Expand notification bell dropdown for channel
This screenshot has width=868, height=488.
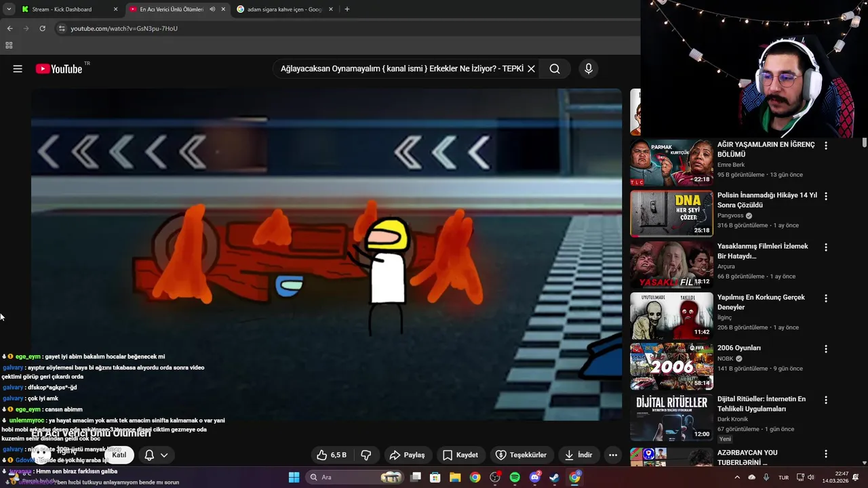(x=156, y=455)
